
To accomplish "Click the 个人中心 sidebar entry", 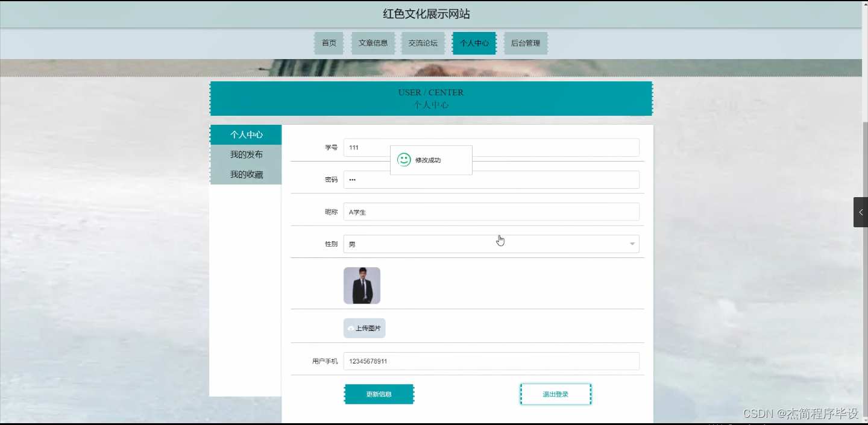I will (x=245, y=134).
